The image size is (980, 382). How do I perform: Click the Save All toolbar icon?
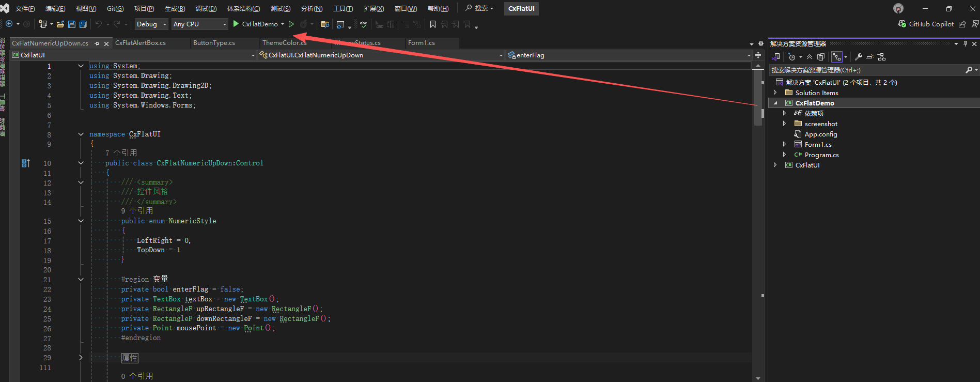(x=83, y=24)
